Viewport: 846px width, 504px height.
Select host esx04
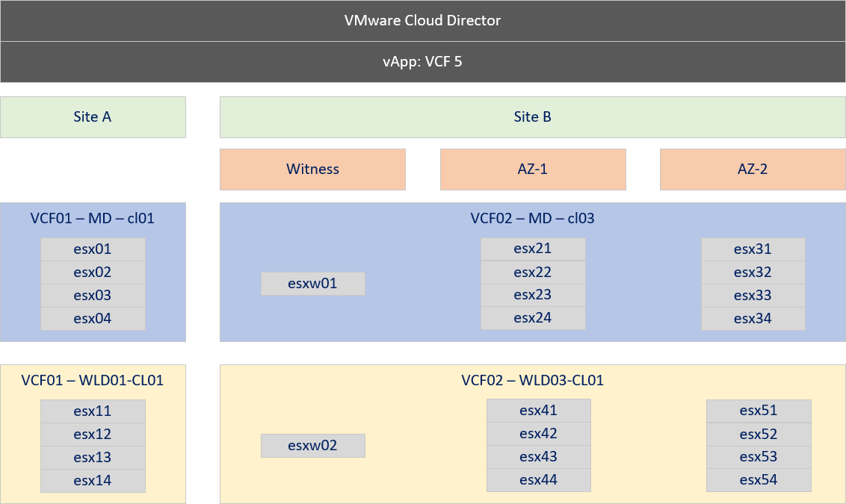93,319
